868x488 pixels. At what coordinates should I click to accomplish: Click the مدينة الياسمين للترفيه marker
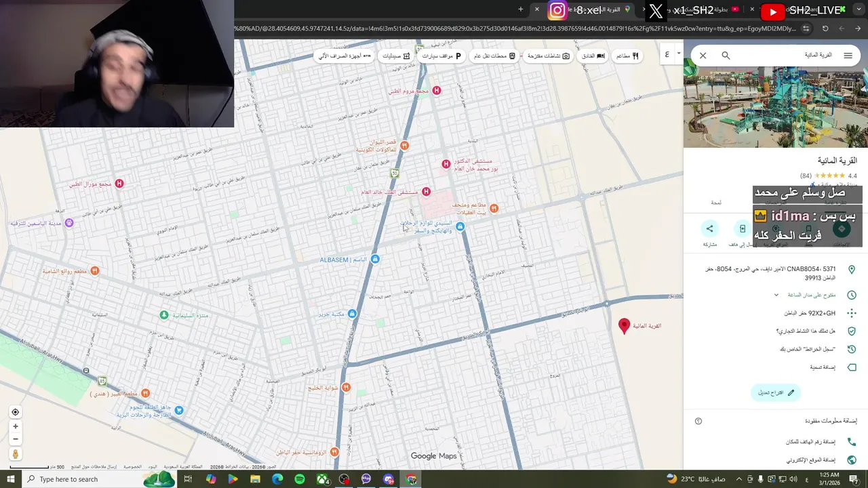(68, 223)
